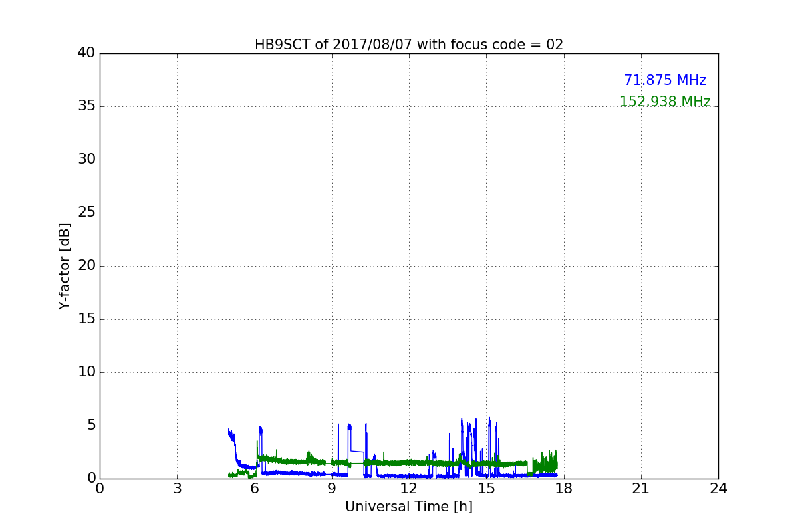Click the Universal Time [h] axis label
Screen dimensions: 798x532
point(409,507)
